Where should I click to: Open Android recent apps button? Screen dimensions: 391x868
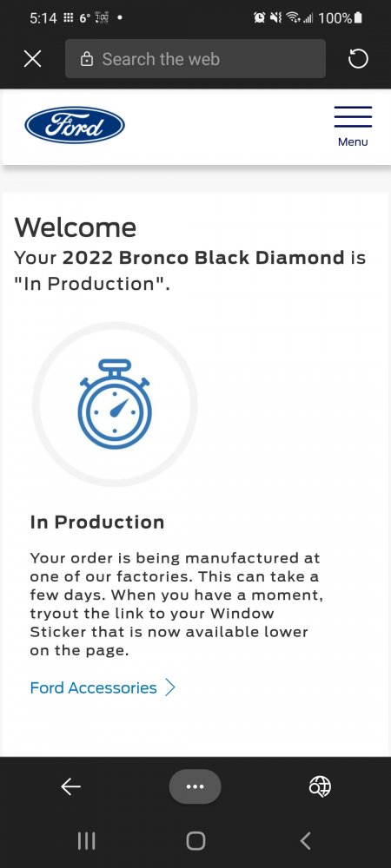pos(86,841)
